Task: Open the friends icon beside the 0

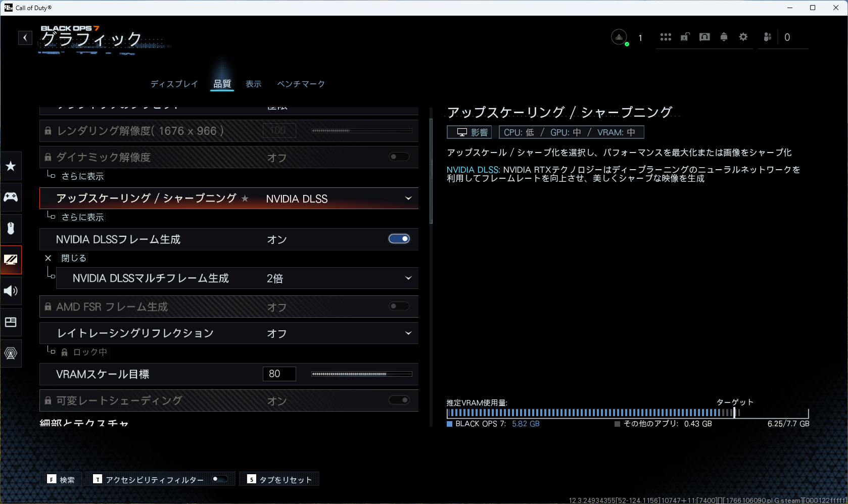Action: tap(768, 37)
